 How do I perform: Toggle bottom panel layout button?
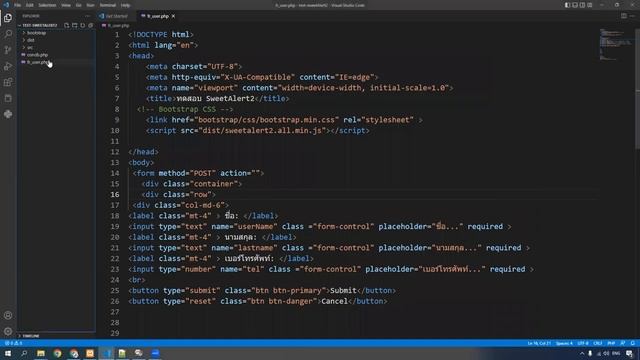click(575, 5)
